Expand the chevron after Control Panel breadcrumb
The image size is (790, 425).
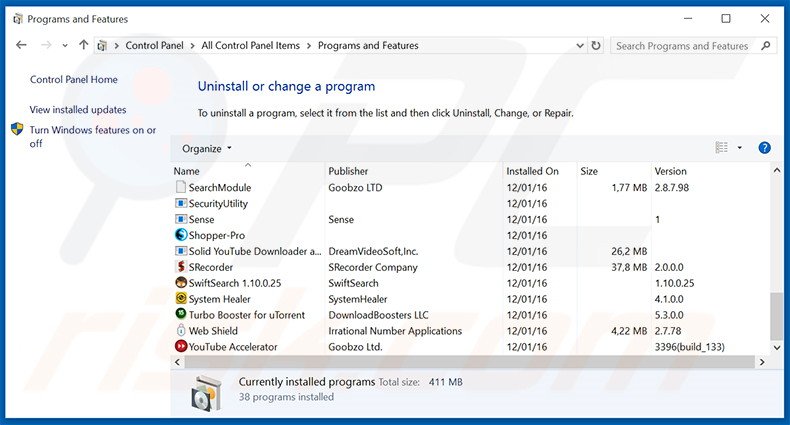click(192, 46)
